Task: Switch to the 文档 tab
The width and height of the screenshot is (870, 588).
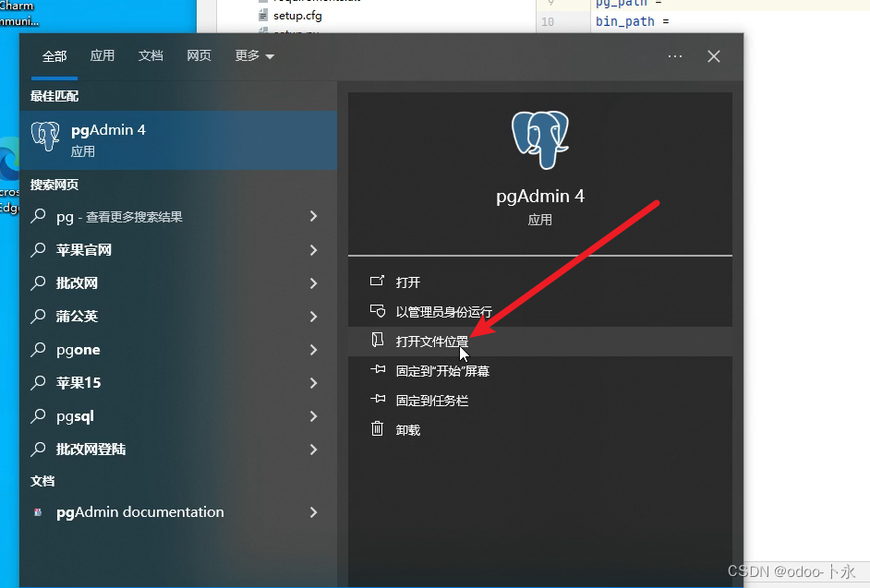Action: click(x=151, y=55)
